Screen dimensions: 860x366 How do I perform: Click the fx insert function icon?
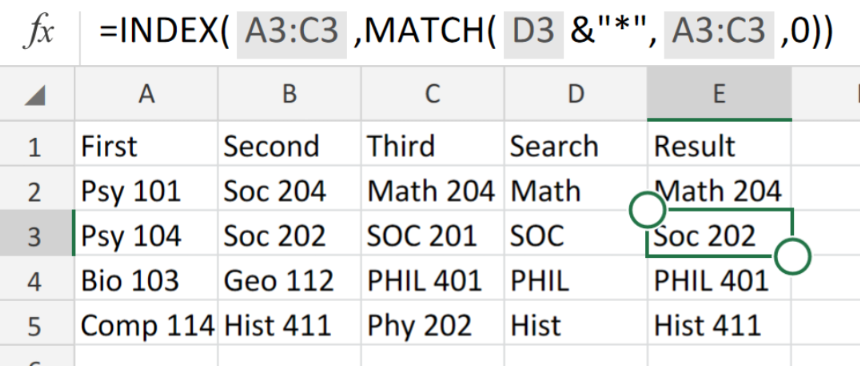pyautogui.click(x=38, y=32)
